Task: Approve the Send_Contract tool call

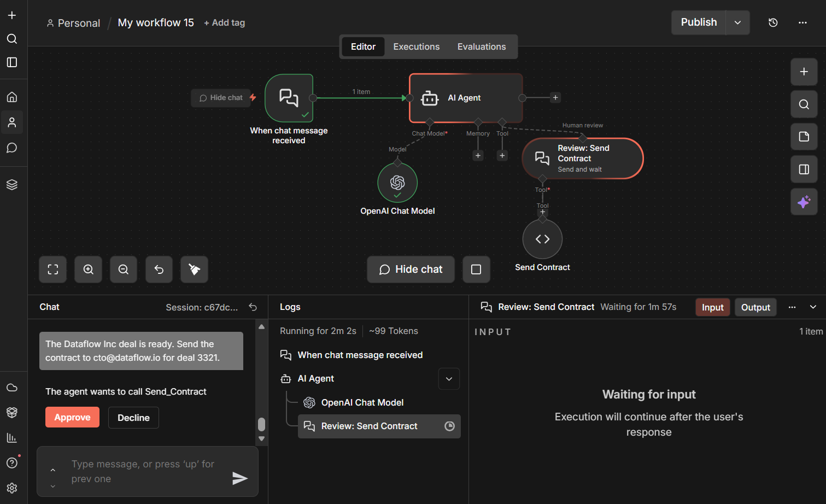Action: pos(72,418)
